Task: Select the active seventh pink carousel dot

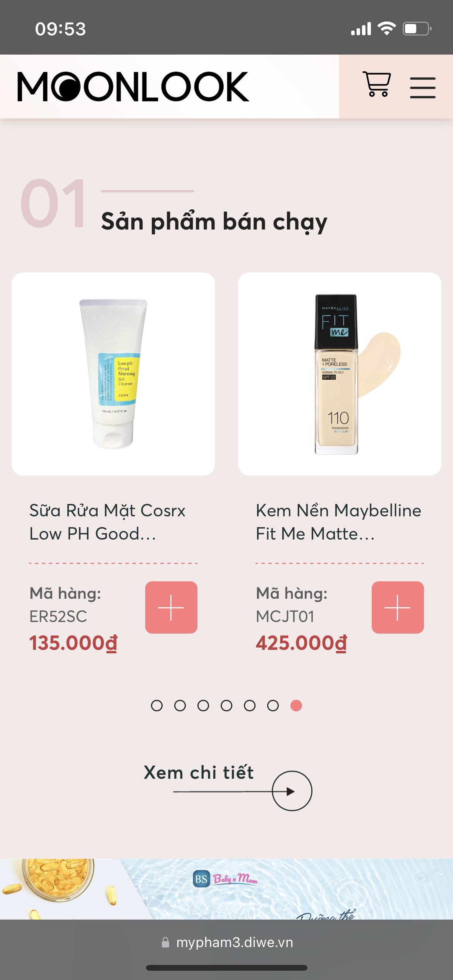Action: click(296, 706)
